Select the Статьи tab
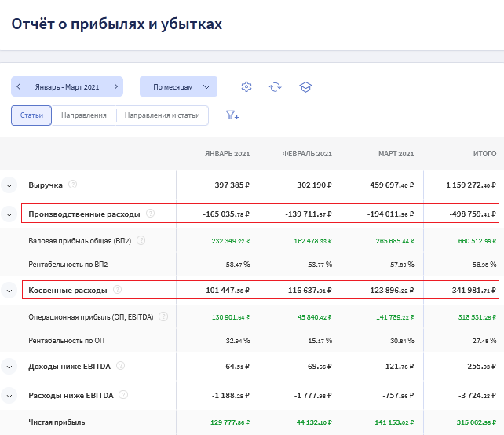The height and width of the screenshot is (435, 504). point(31,115)
